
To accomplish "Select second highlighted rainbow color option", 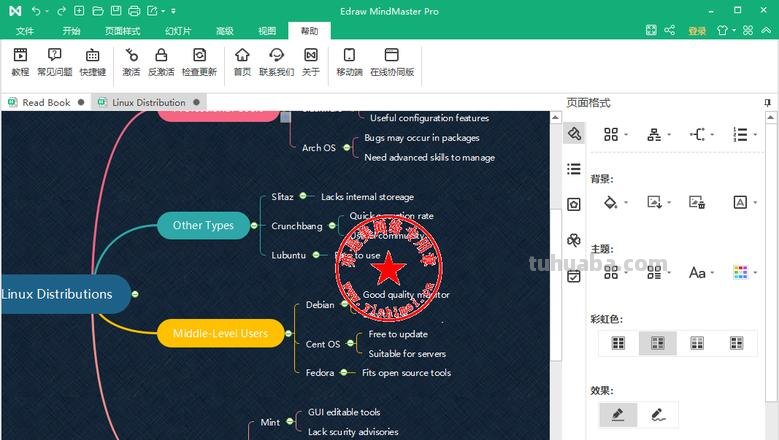I will coord(657,343).
